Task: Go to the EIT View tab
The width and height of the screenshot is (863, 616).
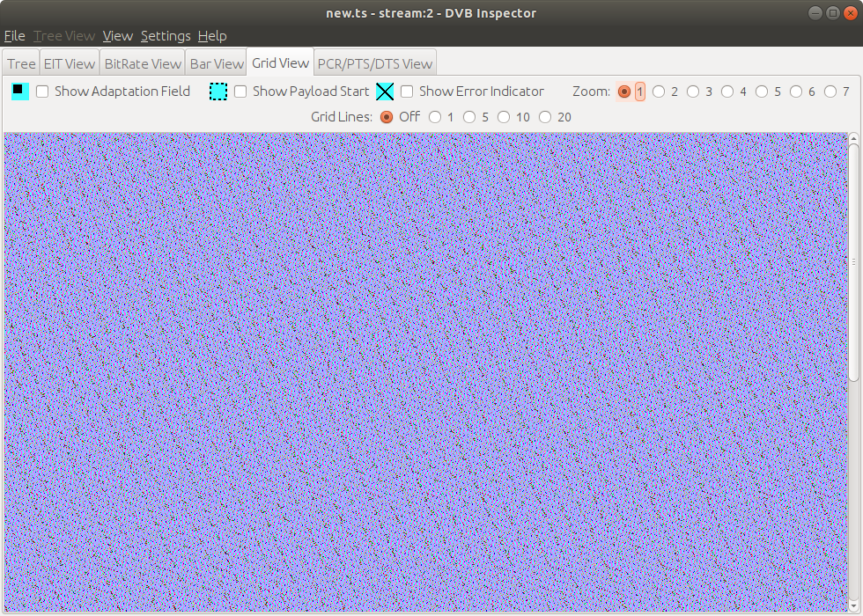Action: point(69,63)
